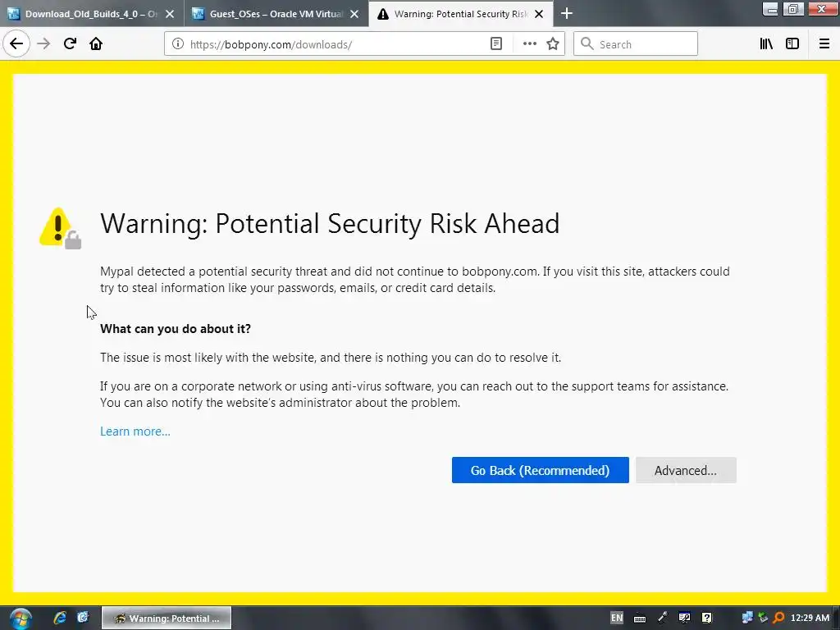Minimize the browser window
The height and width of the screenshot is (630, 840).
click(x=770, y=9)
